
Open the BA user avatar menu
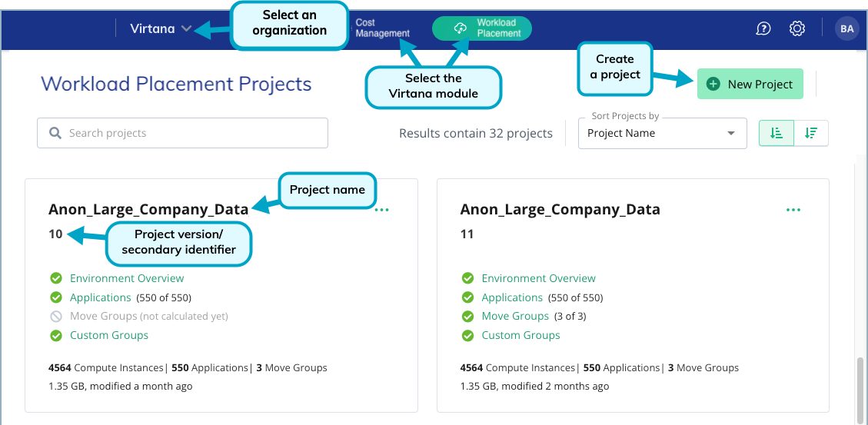pos(846,28)
